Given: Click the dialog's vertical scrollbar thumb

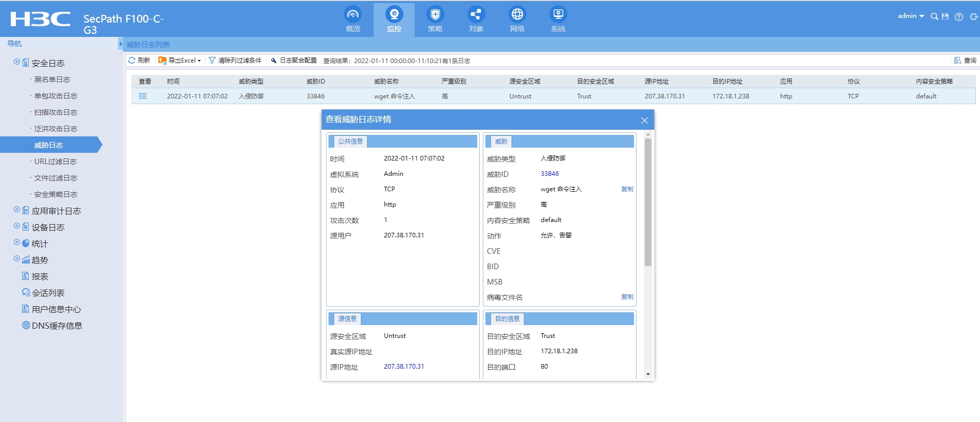Looking at the screenshot, I should pyautogui.click(x=648, y=202).
